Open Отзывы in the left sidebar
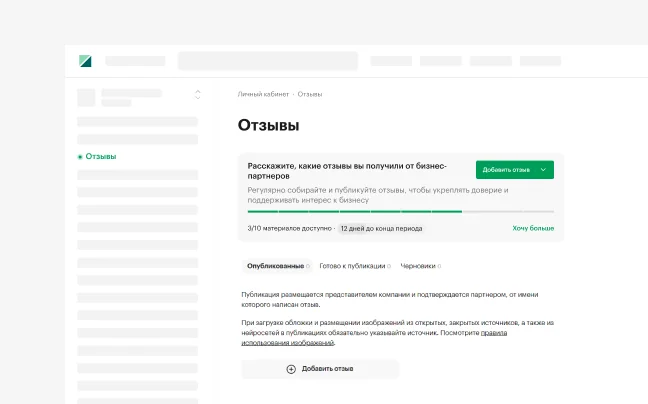648x404 pixels. pos(100,157)
